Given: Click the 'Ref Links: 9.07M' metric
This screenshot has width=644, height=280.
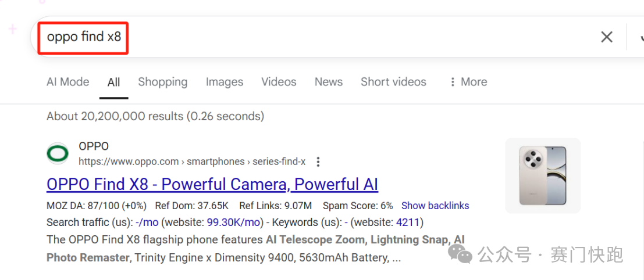Looking at the screenshot, I should [276, 206].
